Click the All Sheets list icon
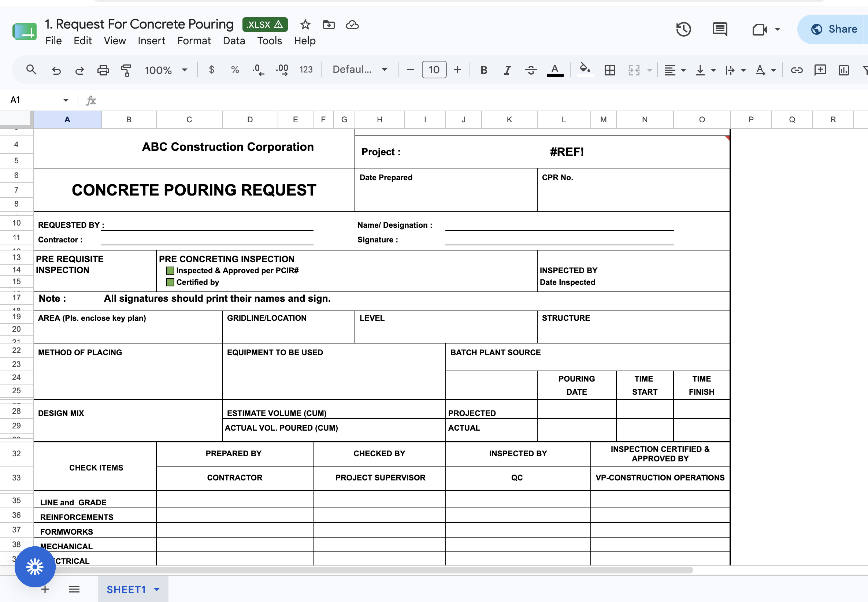Screen dimensions: 868x602 74,589
